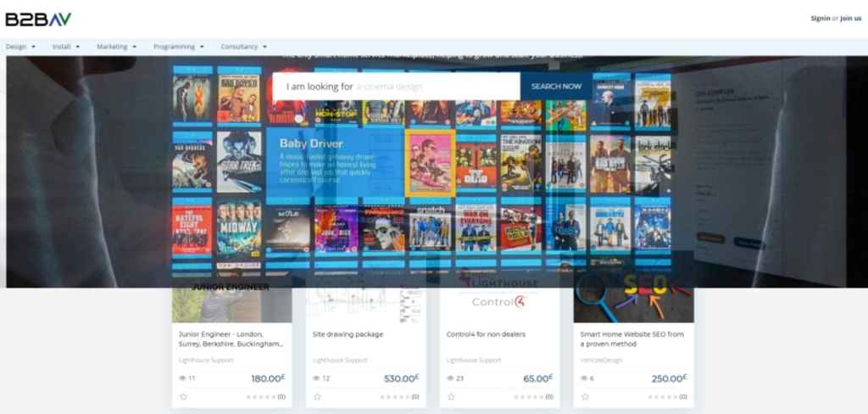Favorite the Junior Engineer listing with star
The image size is (868, 414).
tap(183, 397)
